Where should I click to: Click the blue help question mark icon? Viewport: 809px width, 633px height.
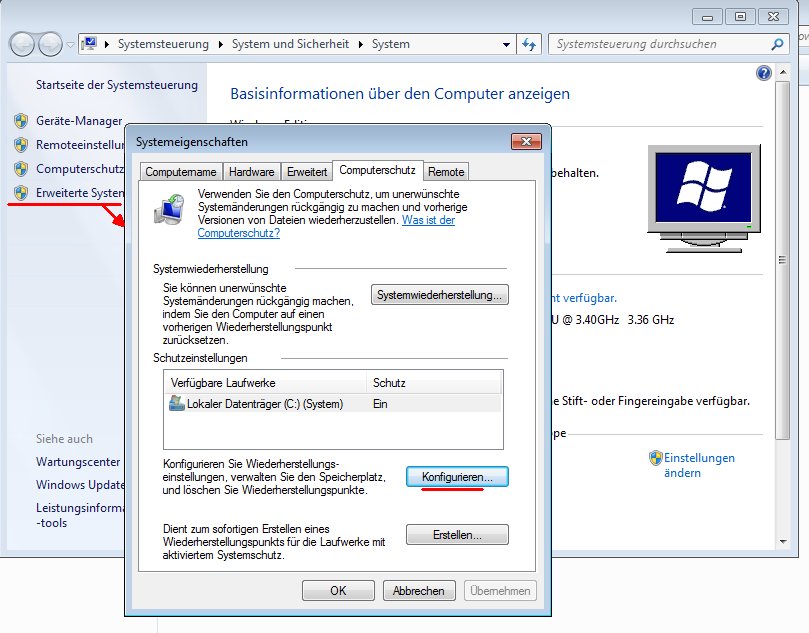coord(764,73)
